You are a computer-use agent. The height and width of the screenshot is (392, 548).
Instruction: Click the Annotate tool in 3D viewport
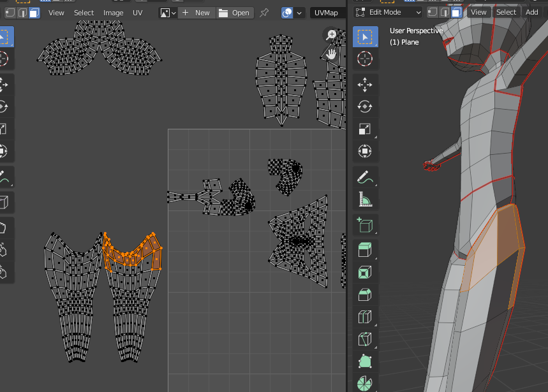[x=365, y=176]
